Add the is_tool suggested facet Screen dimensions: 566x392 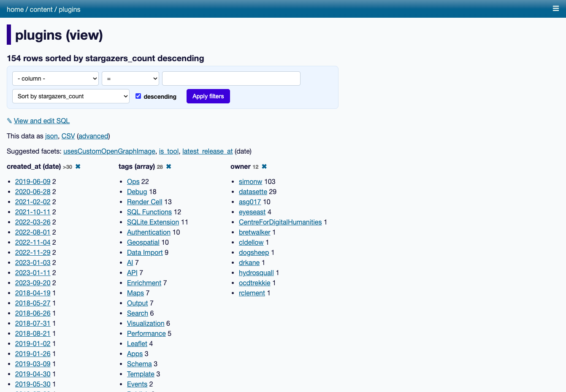click(x=169, y=151)
